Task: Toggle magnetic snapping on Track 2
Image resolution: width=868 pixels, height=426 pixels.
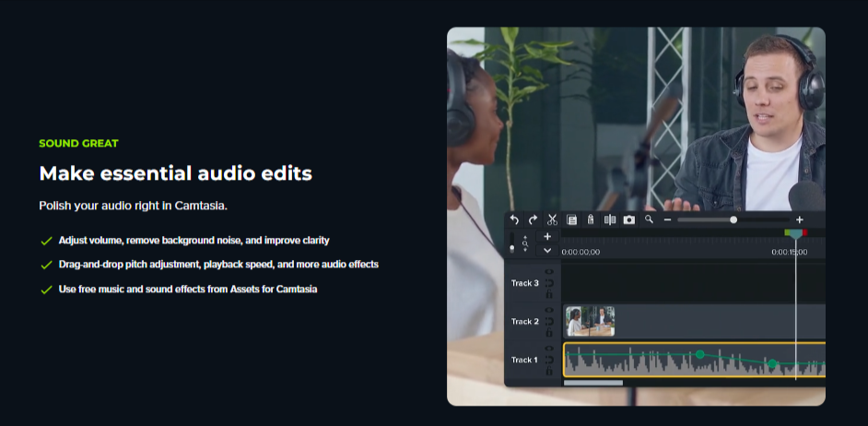Action: coord(549,321)
